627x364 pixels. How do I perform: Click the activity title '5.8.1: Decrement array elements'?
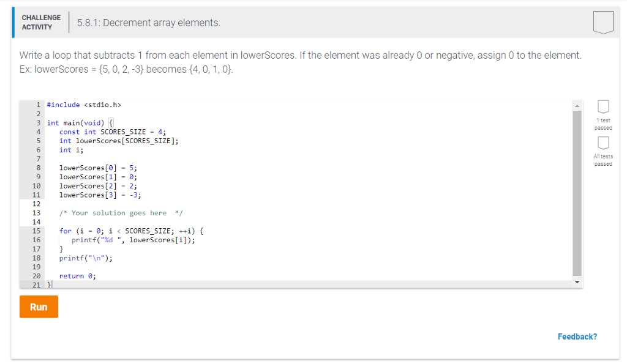click(x=148, y=22)
